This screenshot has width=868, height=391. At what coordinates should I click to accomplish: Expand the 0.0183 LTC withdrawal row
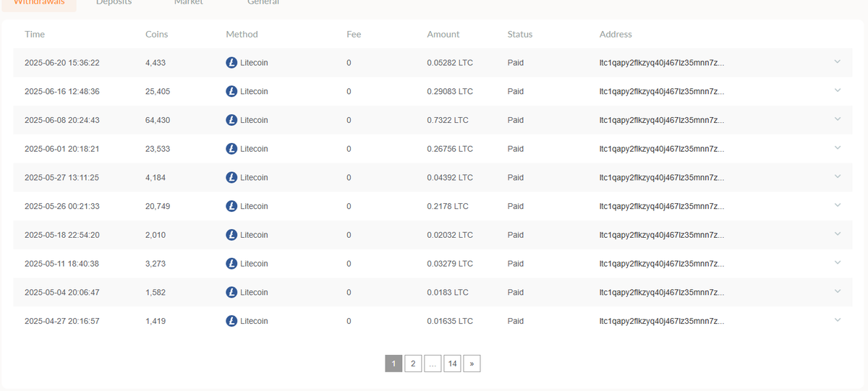click(x=838, y=291)
